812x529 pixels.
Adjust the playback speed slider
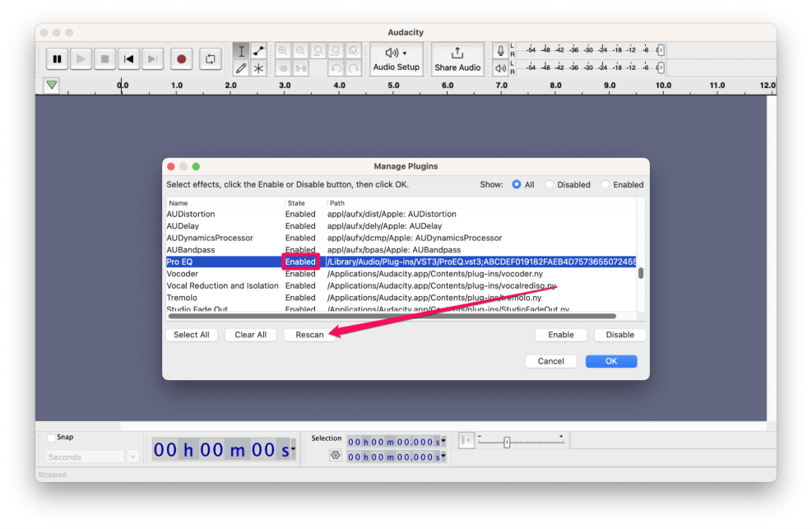point(508,441)
